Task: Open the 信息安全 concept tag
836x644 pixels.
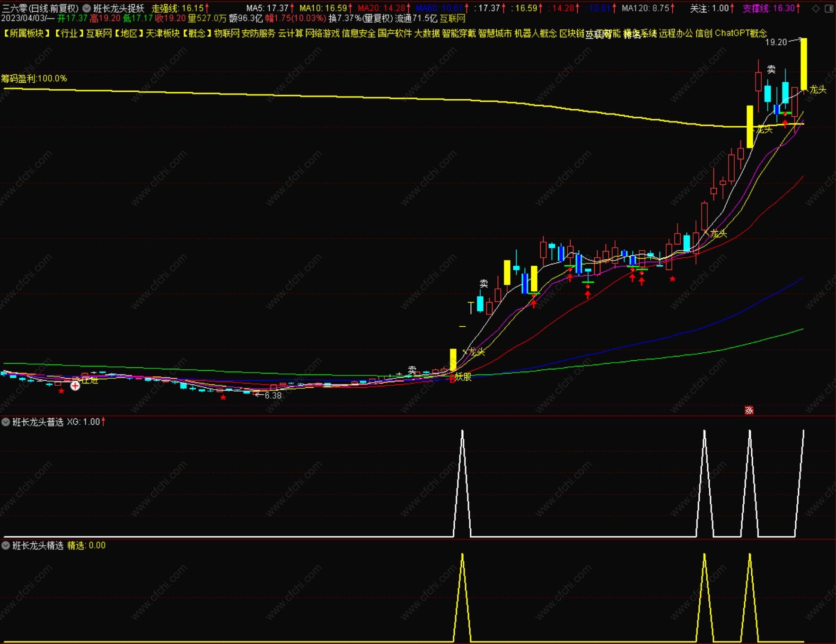Action: 359,33
